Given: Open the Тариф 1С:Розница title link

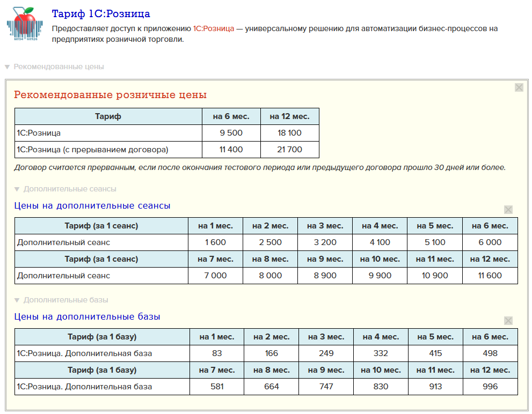Looking at the screenshot, I should (x=101, y=13).
